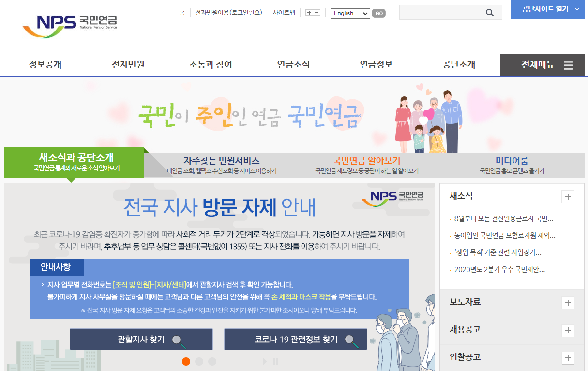Click the 안내사항 label
This screenshot has width=588, height=371.
[56, 267]
